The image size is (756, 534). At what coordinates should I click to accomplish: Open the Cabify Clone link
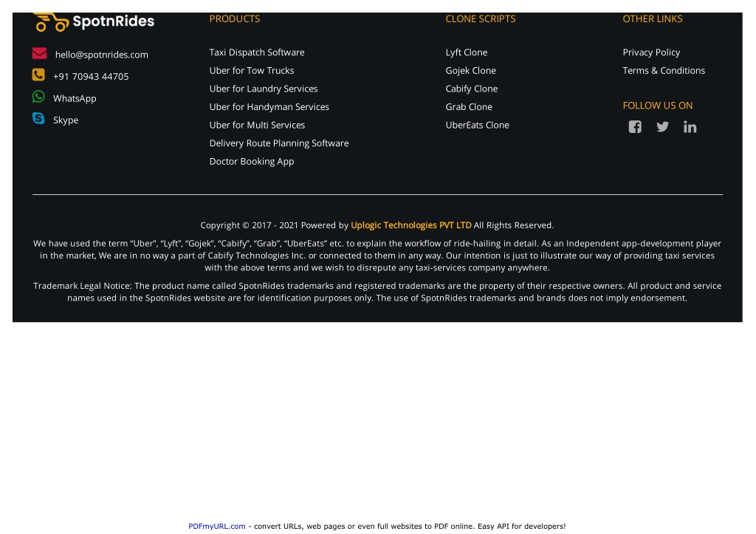pyautogui.click(x=472, y=89)
